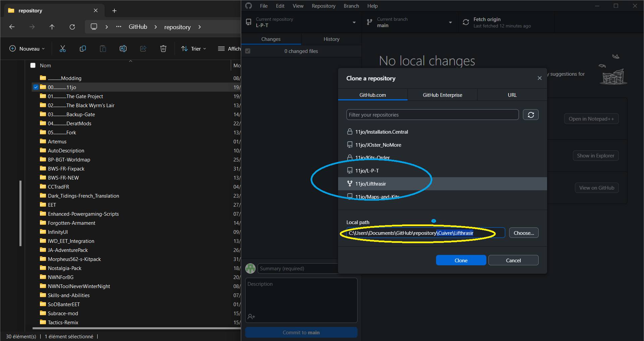
Task: Click the trash delete icon in Explorer
Action: (163, 49)
